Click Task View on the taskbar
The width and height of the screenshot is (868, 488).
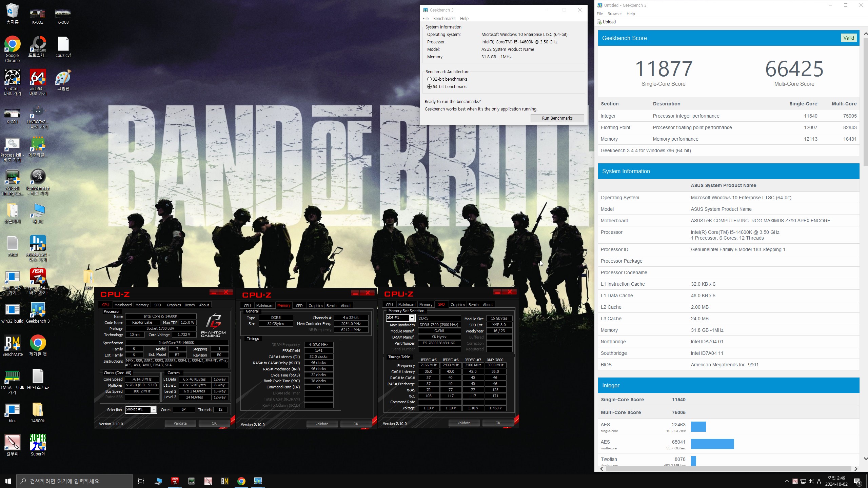(x=141, y=481)
